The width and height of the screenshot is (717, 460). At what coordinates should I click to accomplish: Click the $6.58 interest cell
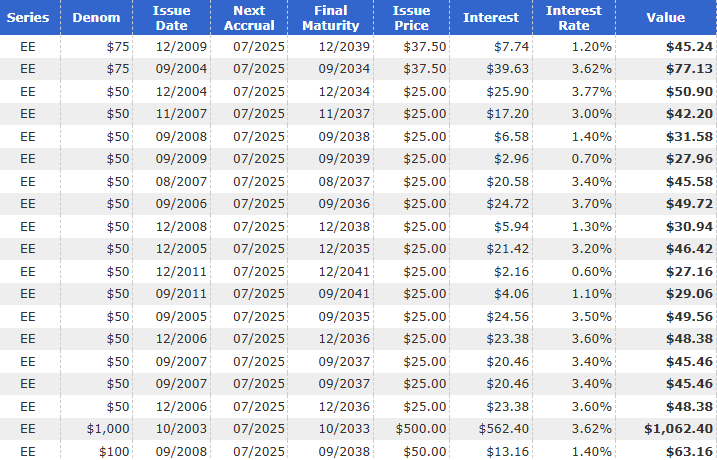point(511,136)
